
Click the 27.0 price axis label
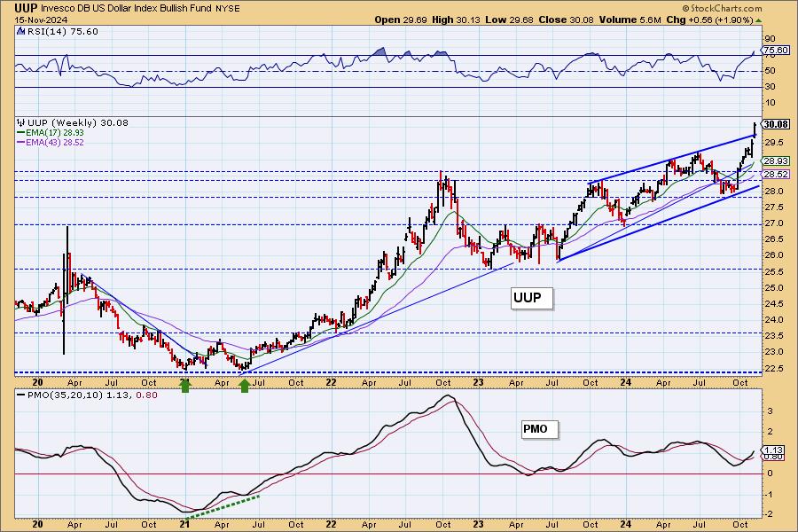pos(772,223)
